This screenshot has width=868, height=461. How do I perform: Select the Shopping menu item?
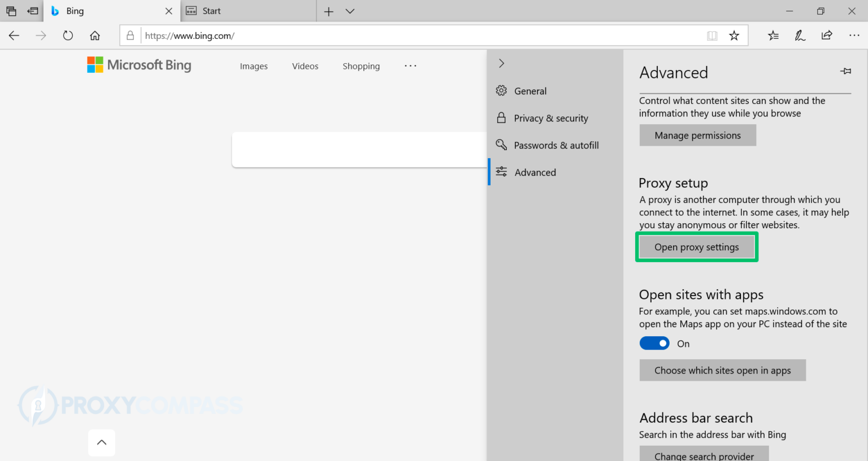click(x=361, y=66)
